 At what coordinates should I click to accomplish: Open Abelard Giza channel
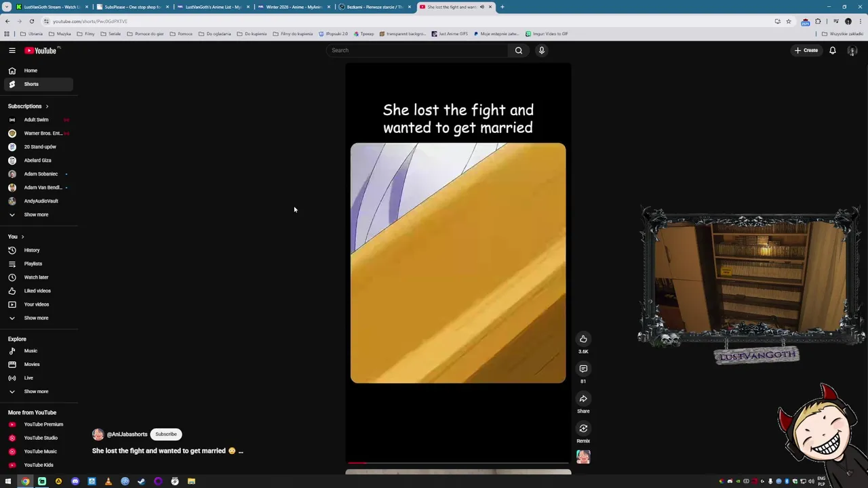(x=37, y=161)
